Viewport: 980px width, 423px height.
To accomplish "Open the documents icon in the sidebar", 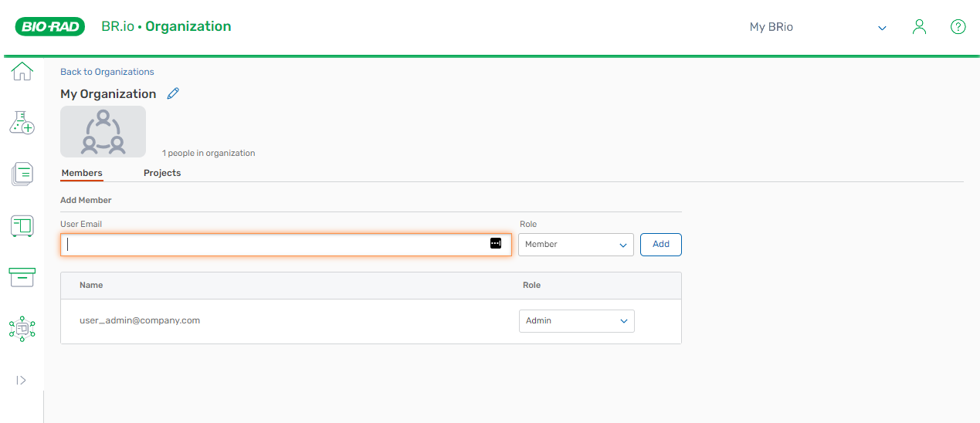I will 22,174.
